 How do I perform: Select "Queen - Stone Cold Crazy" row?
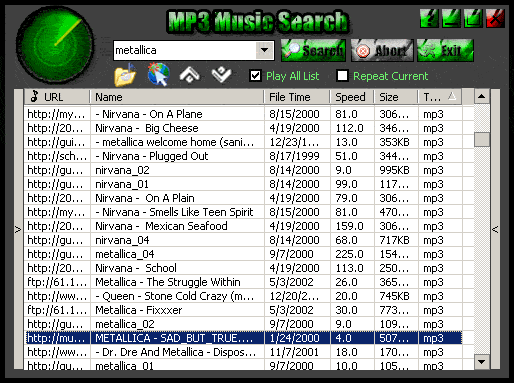click(243, 296)
